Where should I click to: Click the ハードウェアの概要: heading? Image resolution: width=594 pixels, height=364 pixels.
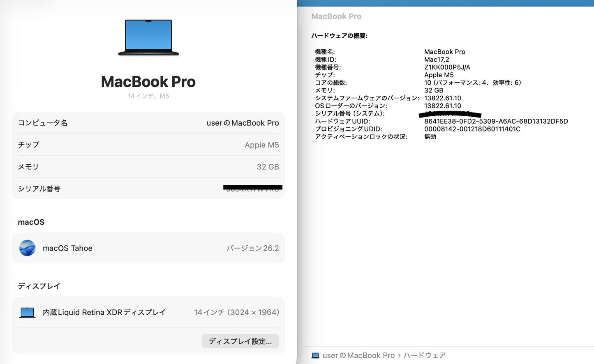click(340, 36)
